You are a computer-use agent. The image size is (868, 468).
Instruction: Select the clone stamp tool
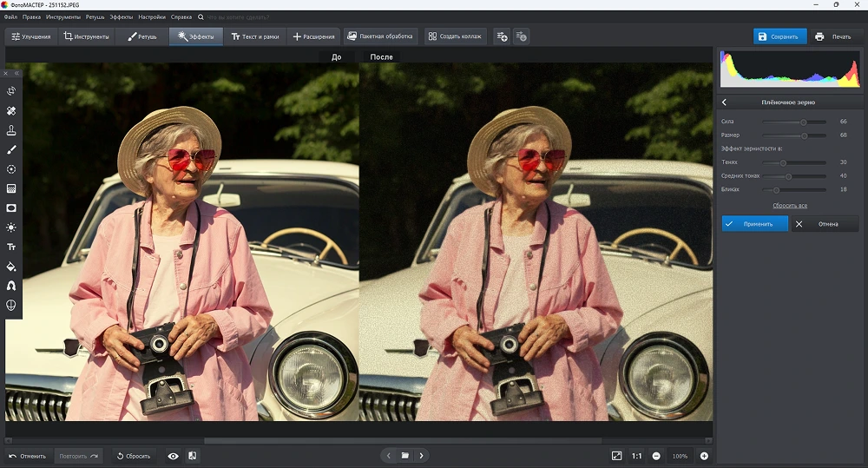coord(11,130)
